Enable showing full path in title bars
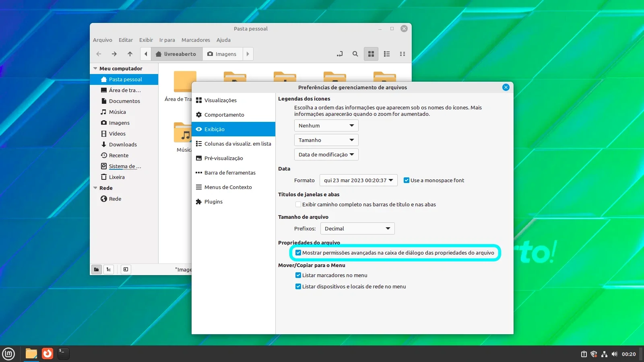644x362 pixels. click(x=298, y=204)
